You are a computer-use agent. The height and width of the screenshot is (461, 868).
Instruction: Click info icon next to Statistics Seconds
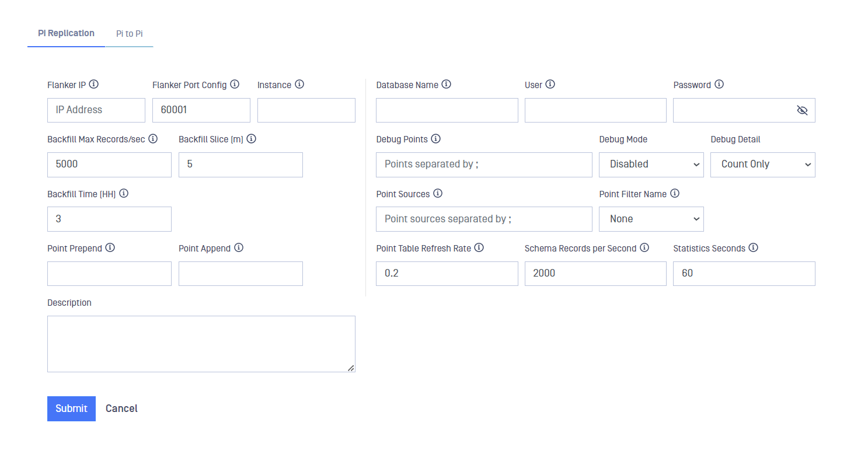pyautogui.click(x=754, y=247)
